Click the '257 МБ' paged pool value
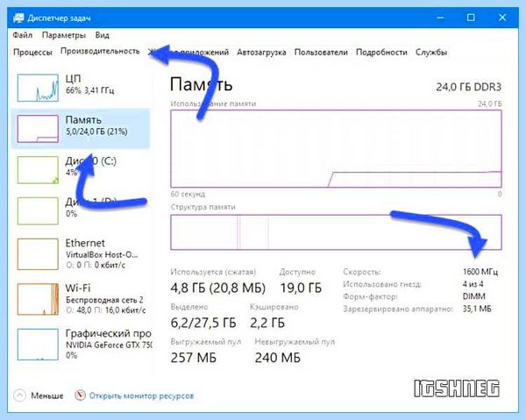The height and width of the screenshot is (420, 526). [193, 358]
